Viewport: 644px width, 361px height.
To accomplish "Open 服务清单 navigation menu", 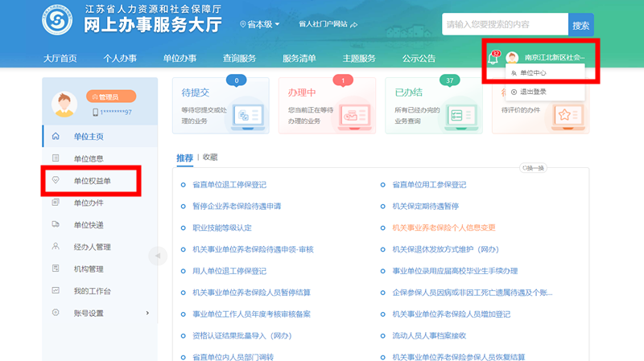I will click(299, 58).
